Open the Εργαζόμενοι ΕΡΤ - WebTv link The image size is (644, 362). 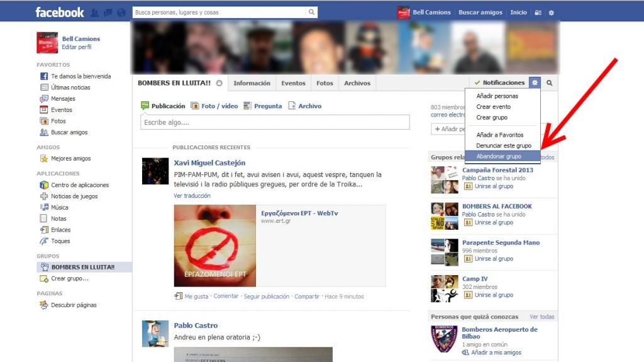[x=299, y=213]
